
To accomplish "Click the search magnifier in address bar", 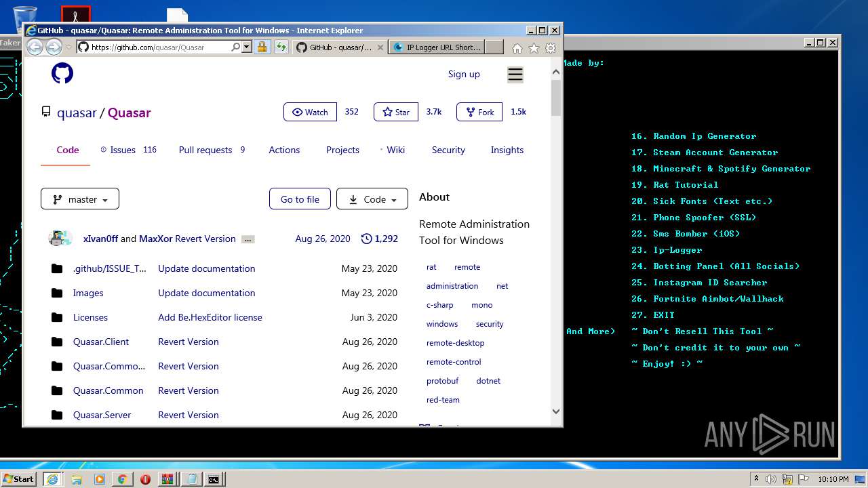I will (x=235, y=47).
